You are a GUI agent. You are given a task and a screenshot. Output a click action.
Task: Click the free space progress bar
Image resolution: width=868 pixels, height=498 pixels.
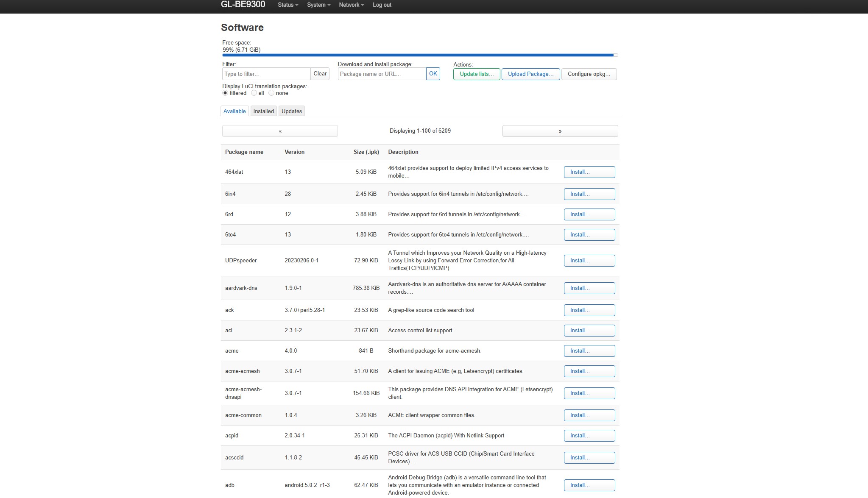420,55
